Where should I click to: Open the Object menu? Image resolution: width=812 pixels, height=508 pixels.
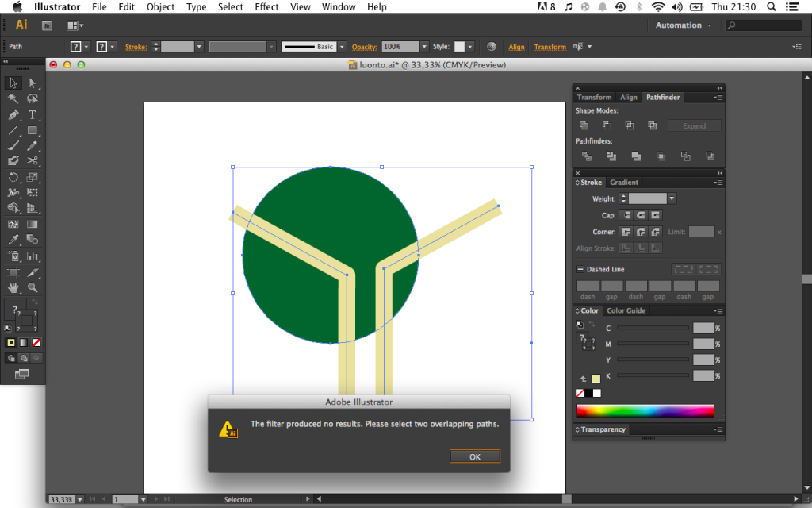(x=160, y=6)
